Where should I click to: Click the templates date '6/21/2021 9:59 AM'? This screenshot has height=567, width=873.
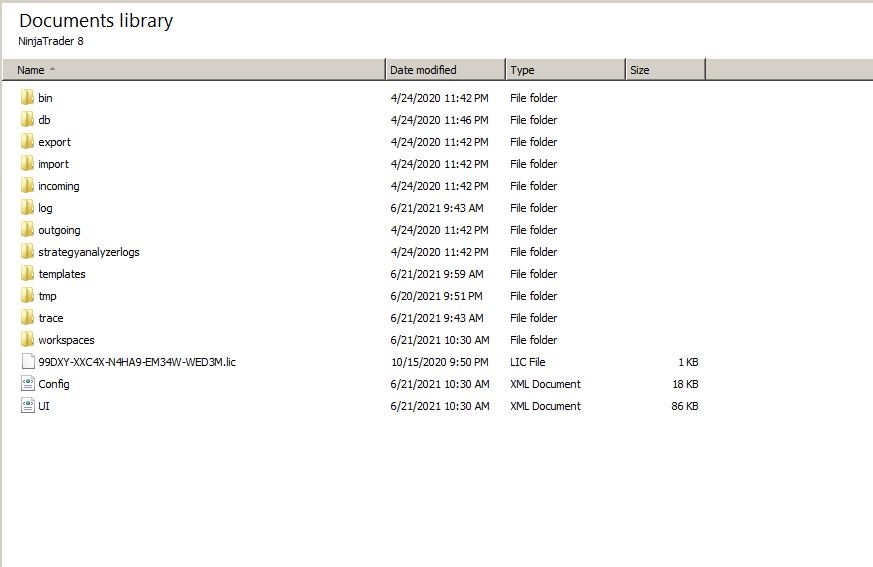tap(436, 274)
